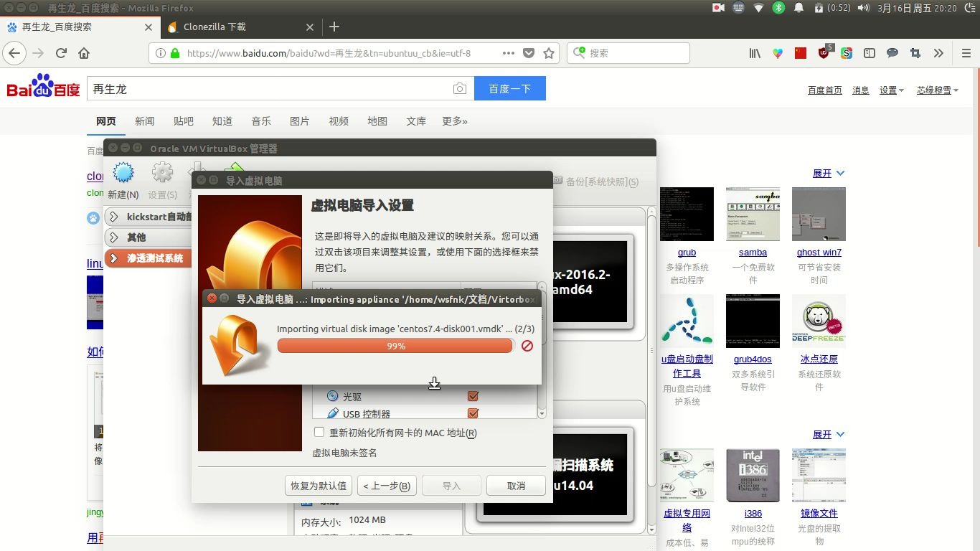Viewport: 980px width, 551px height.
Task: Open the 芯绿稔雪 user dropdown
Action: point(938,90)
